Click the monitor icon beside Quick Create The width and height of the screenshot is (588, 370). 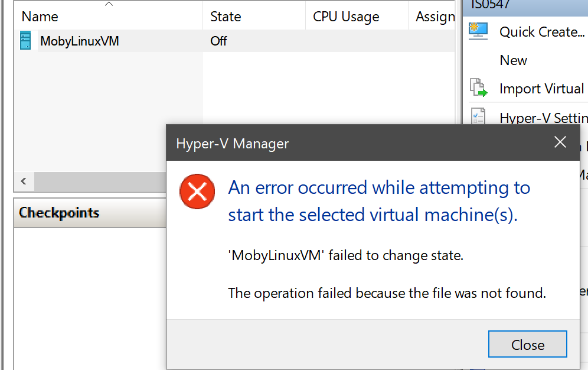(x=479, y=31)
